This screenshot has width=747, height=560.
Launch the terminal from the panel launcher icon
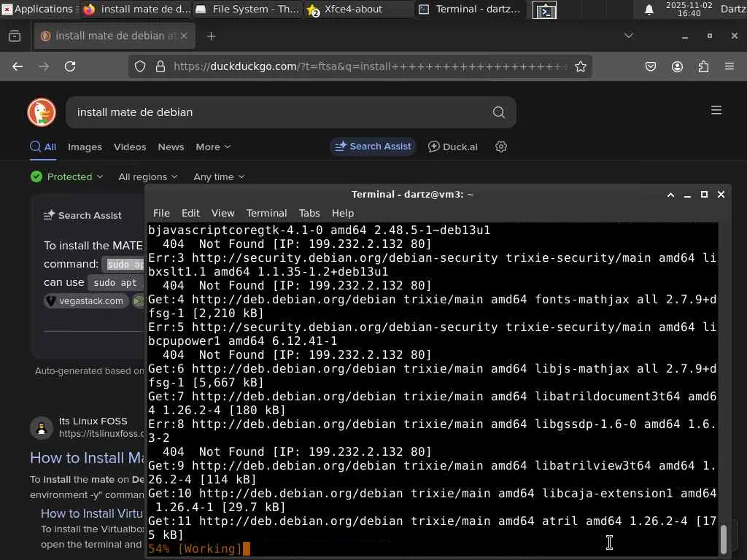coord(544,10)
